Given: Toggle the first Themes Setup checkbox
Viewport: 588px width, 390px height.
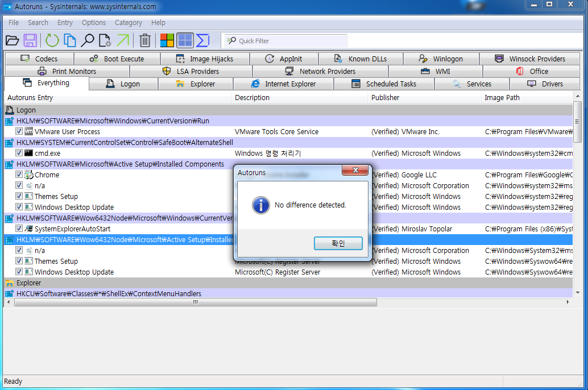Looking at the screenshot, I should pos(19,196).
